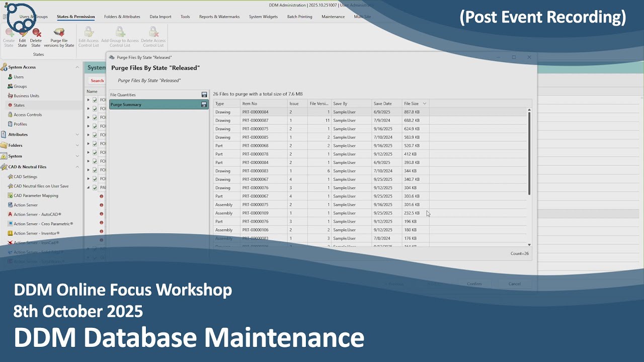The height and width of the screenshot is (362, 644).
Task: Open the Tools ribbon tab
Action: click(x=185, y=17)
